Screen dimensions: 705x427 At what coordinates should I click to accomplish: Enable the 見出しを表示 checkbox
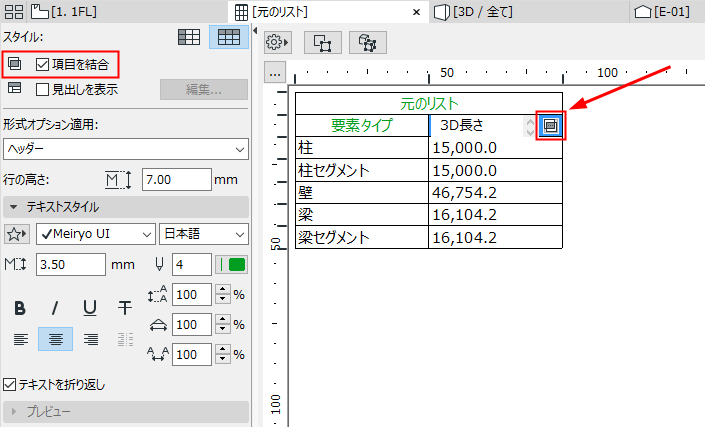[x=42, y=89]
